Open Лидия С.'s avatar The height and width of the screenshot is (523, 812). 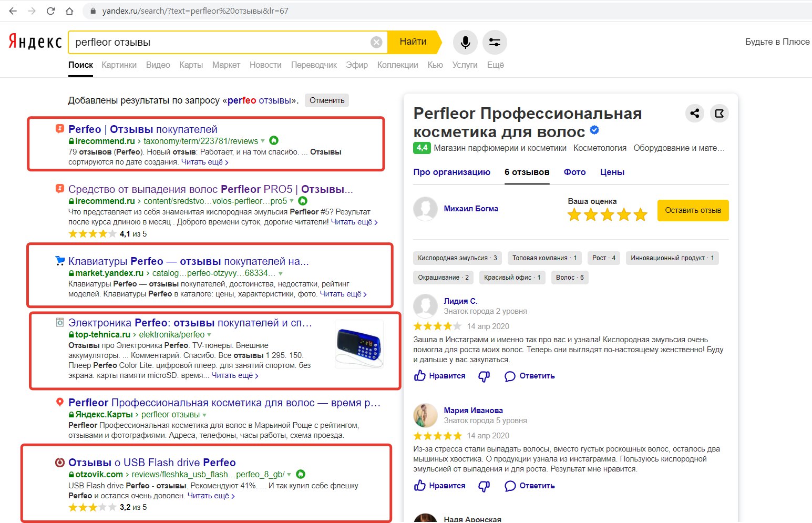425,306
